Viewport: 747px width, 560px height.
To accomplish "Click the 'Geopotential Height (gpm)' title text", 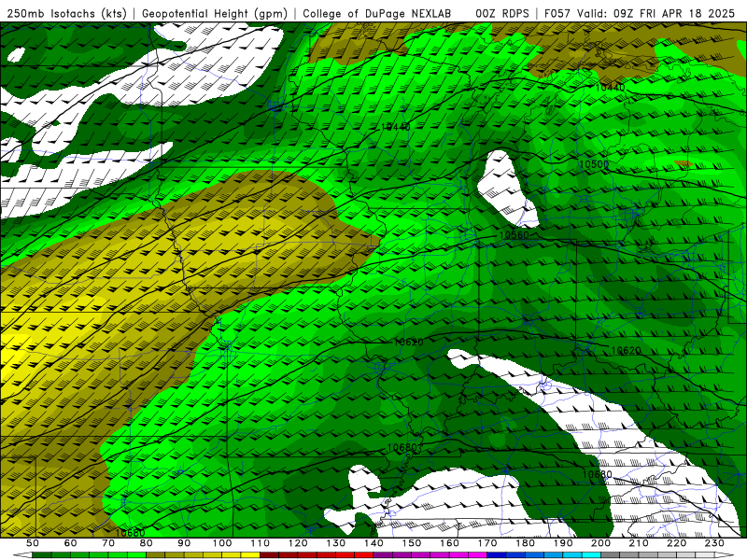I will click(x=215, y=13).
